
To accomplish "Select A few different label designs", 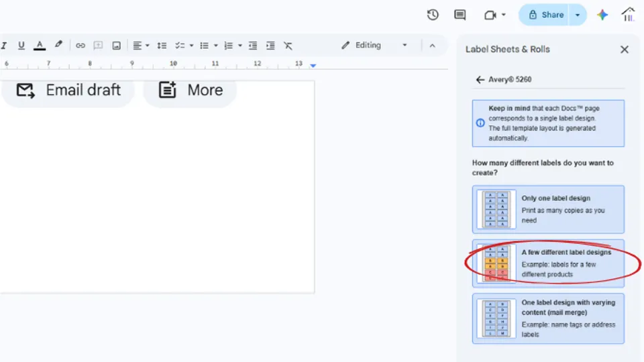I will [548, 263].
